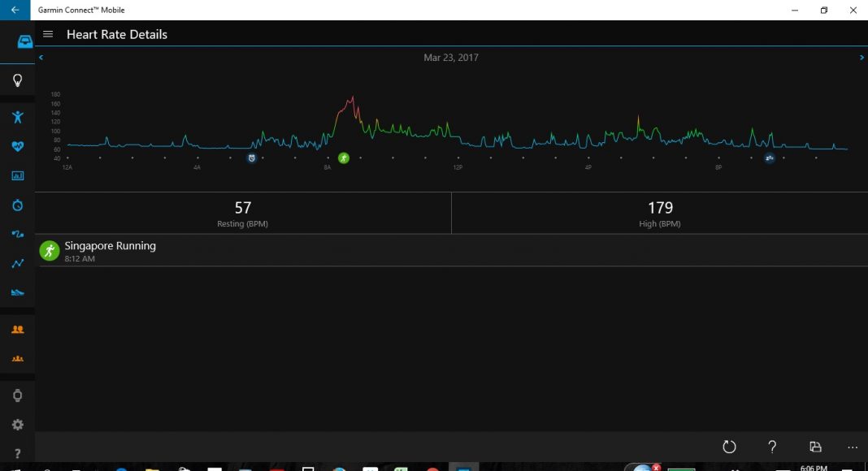Screen dimensions: 868x471
Task: Go to the previous day arrow
Action: 41,57
